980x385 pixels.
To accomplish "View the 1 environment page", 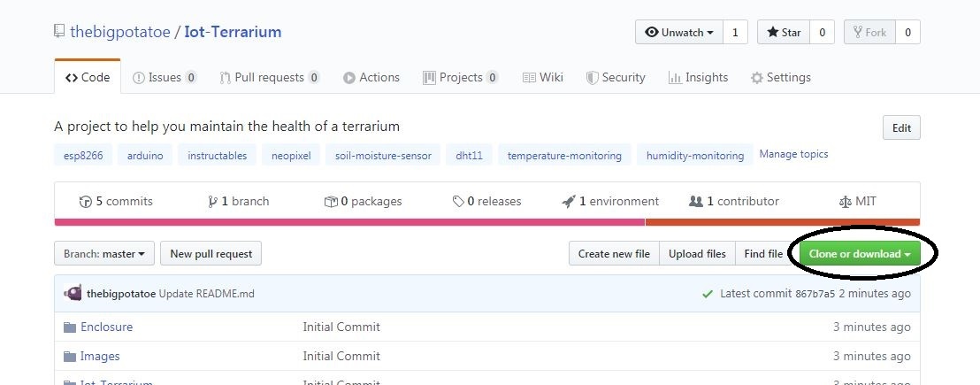I will [x=610, y=201].
